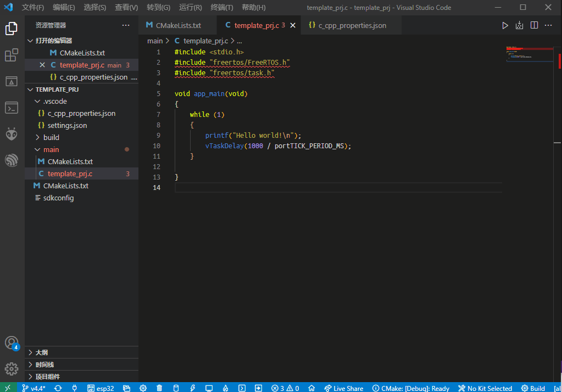Collapse the TEMPLATE_PRJ folder section
Viewport: 562px width, 392px height.
point(30,89)
